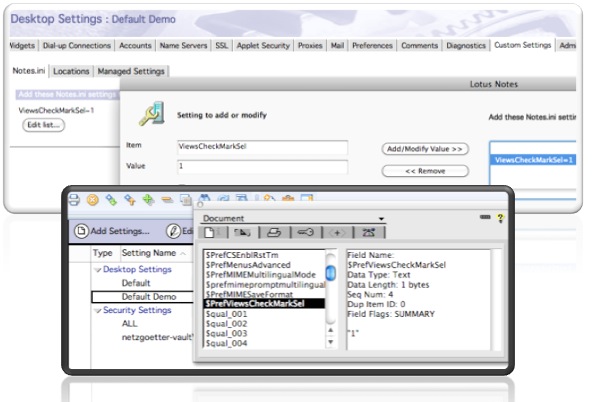Select the $prefmimepromptmultilingual field

264,285
